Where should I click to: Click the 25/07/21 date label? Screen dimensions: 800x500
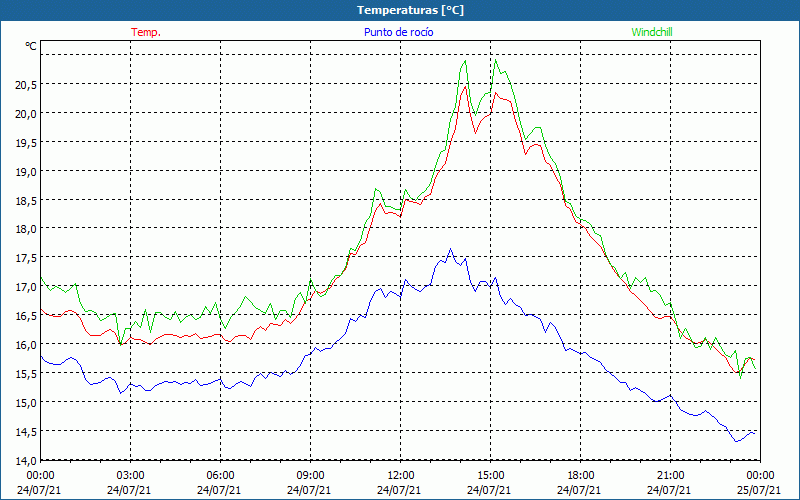[x=759, y=490]
